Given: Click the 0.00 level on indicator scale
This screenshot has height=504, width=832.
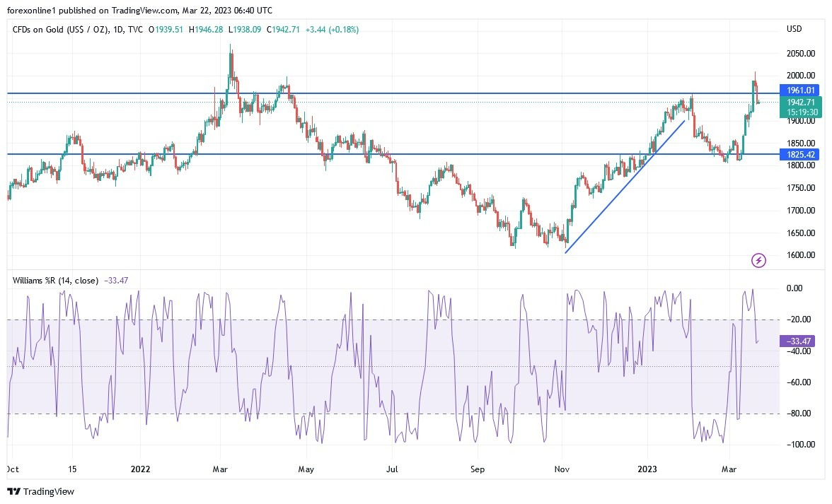Looking at the screenshot, I should 794,288.
